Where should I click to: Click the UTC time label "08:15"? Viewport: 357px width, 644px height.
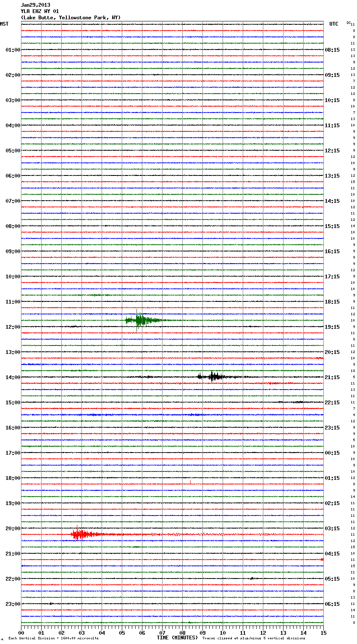pyautogui.click(x=332, y=50)
